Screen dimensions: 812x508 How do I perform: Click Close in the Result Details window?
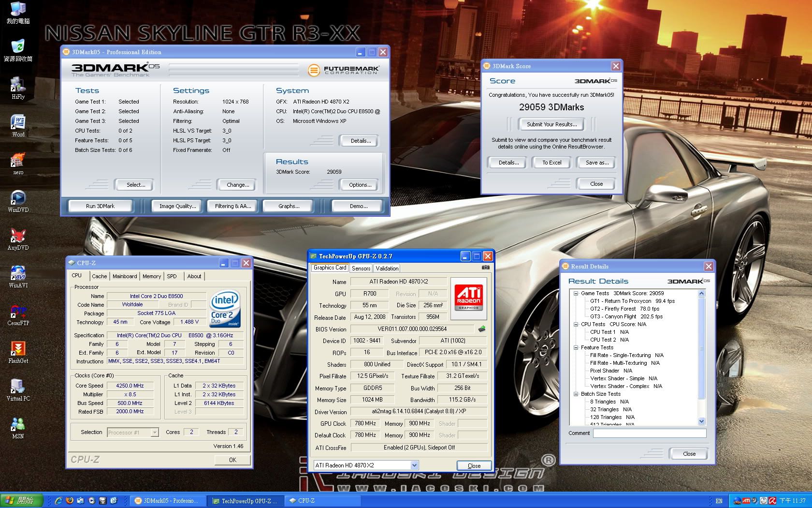[x=689, y=454]
